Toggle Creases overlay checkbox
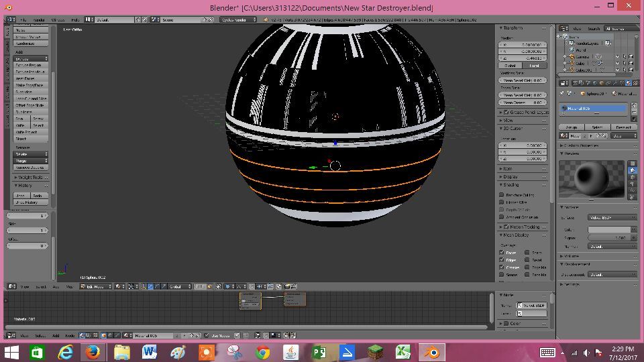Image resolution: width=644 pixels, height=362 pixels. point(502,267)
